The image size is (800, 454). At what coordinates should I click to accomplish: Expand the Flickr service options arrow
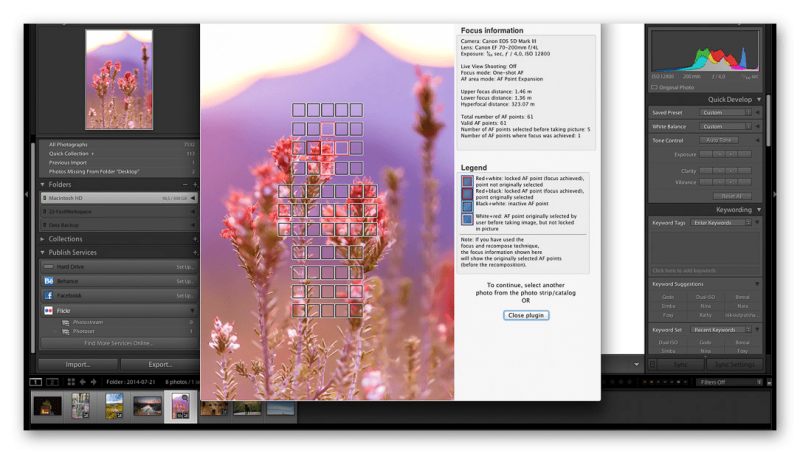coord(192,310)
